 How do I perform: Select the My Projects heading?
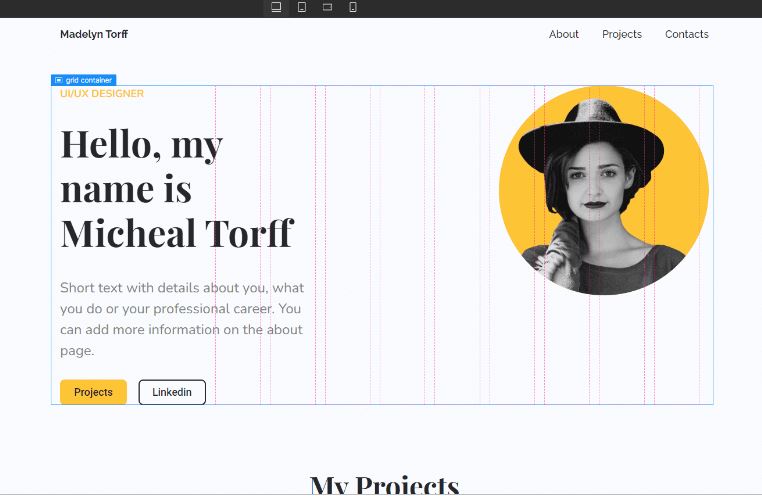384,485
